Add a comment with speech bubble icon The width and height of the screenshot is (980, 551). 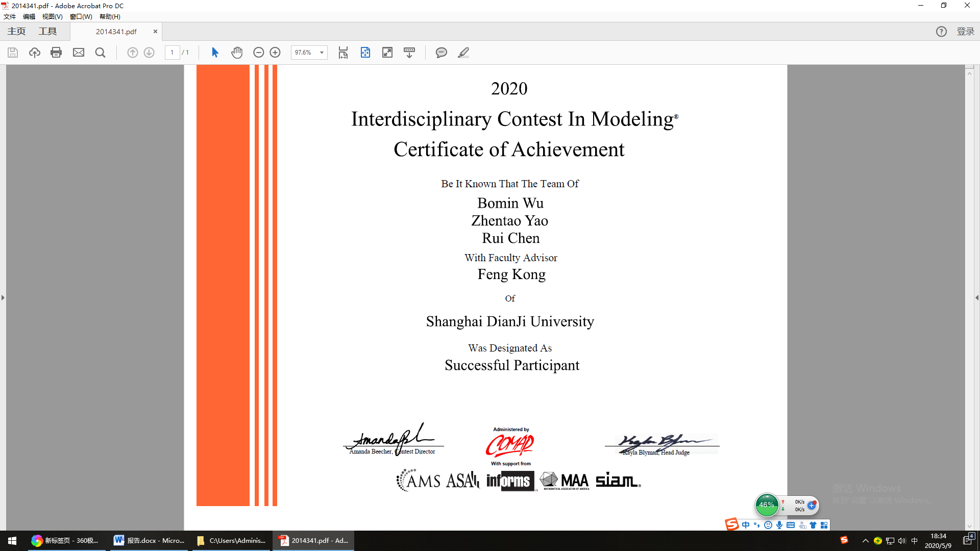[x=441, y=53]
